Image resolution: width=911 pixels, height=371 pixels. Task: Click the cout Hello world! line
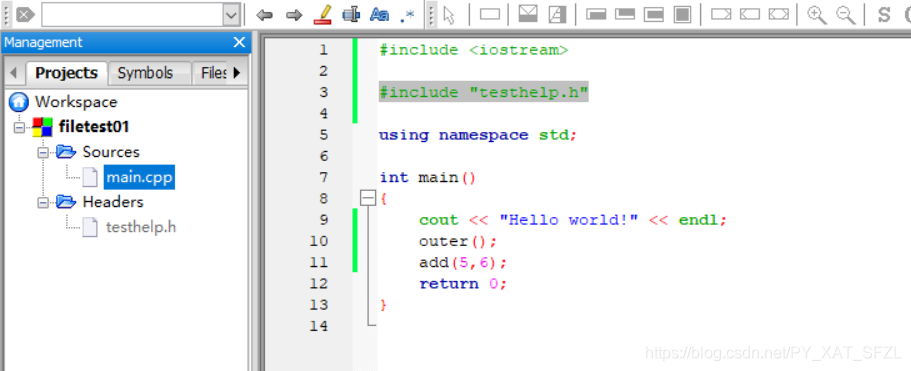tap(573, 220)
